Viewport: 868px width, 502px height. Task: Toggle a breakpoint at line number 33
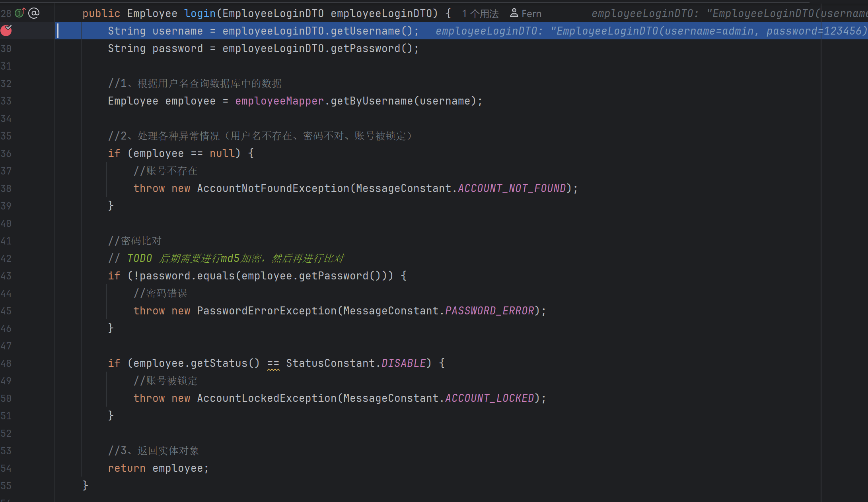pos(6,101)
